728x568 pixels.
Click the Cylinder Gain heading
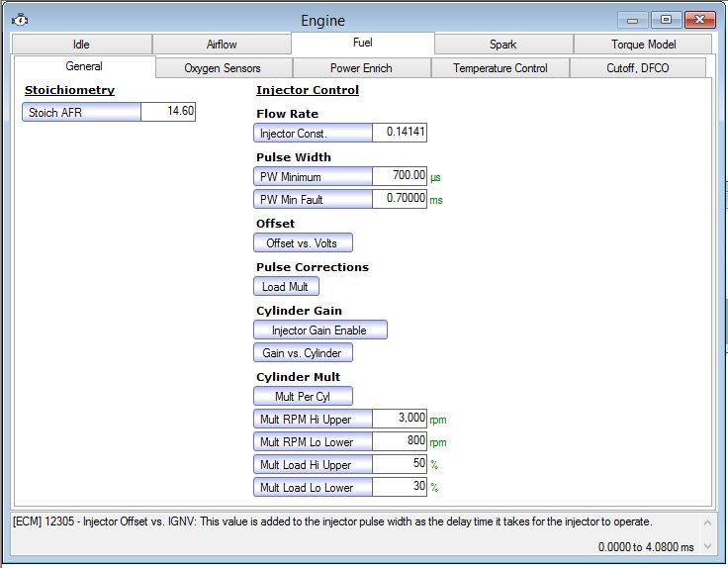tap(299, 311)
